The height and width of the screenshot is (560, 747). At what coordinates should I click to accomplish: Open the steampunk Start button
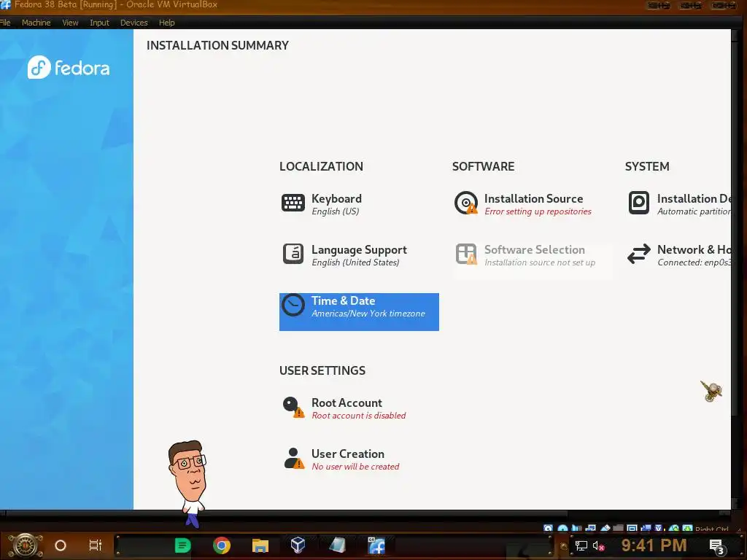click(x=26, y=545)
